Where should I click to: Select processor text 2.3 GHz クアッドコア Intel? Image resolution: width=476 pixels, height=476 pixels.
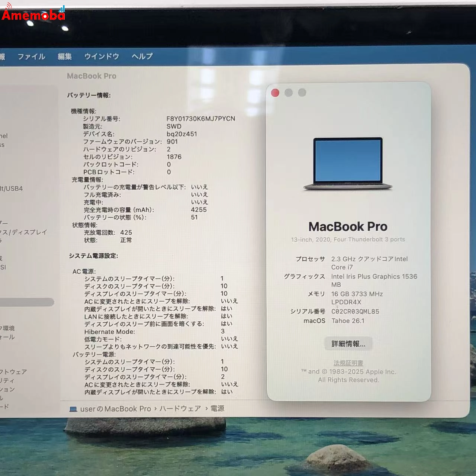[x=369, y=259]
